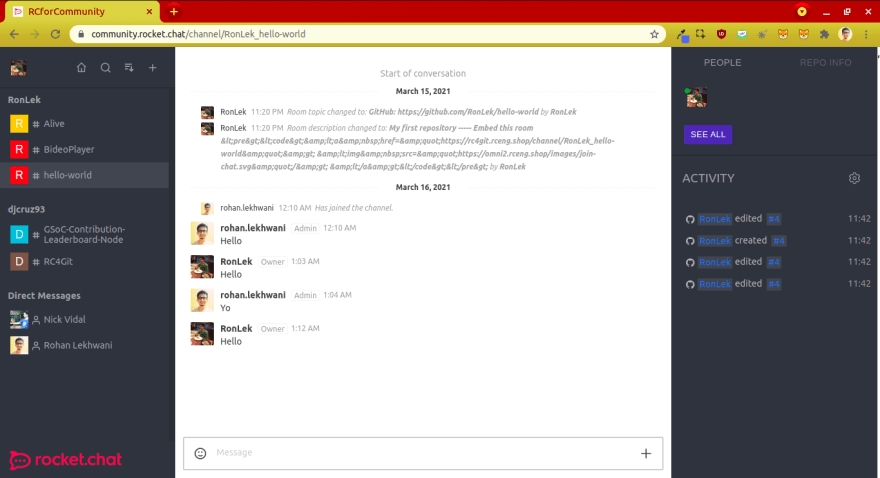Reload the page with refresh icon

point(56,34)
